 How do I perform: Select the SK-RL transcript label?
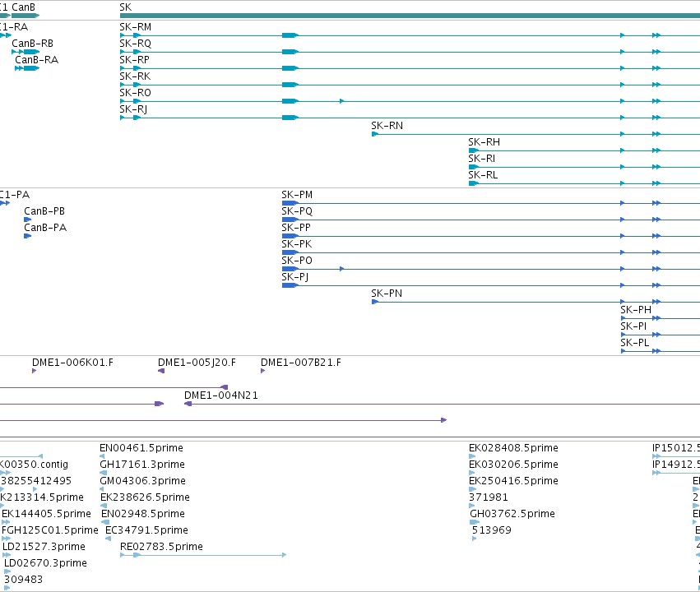click(x=483, y=175)
